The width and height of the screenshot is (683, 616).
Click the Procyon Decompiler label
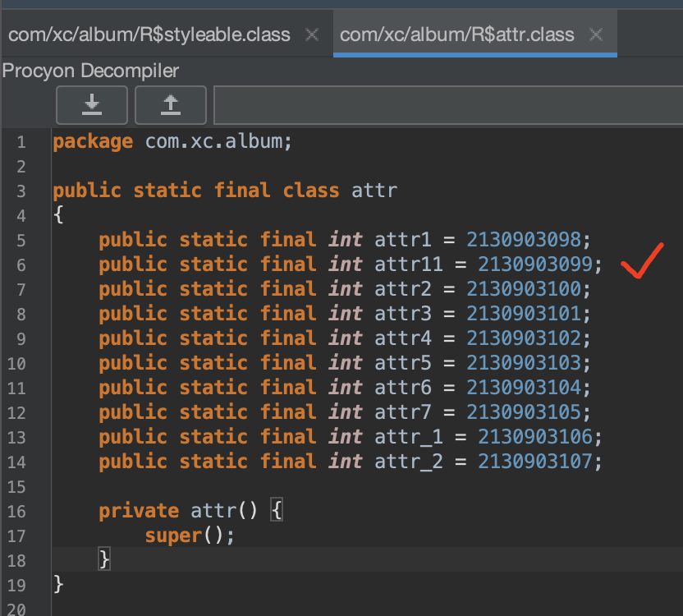(x=90, y=71)
